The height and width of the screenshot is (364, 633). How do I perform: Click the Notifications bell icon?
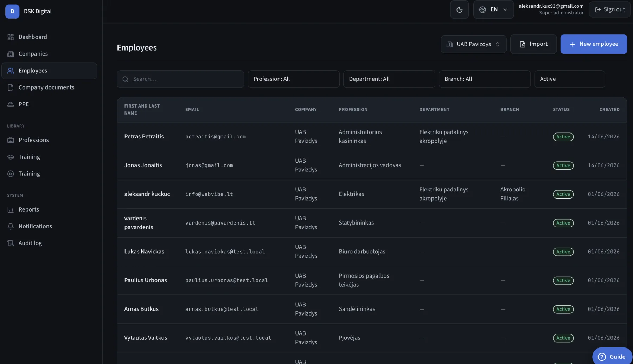(11, 227)
